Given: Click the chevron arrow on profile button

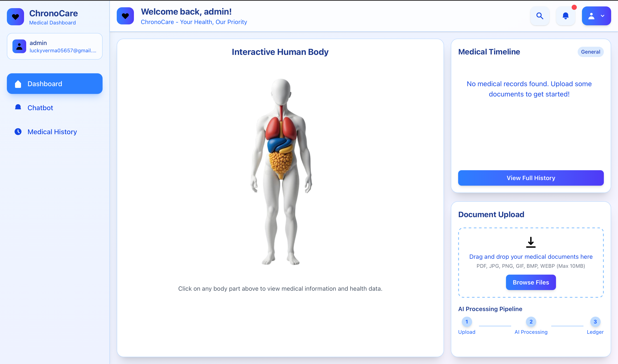Looking at the screenshot, I should point(602,16).
